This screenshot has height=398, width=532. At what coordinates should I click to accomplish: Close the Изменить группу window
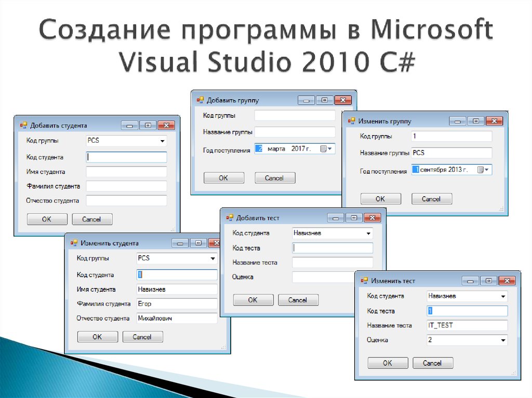[495, 121]
